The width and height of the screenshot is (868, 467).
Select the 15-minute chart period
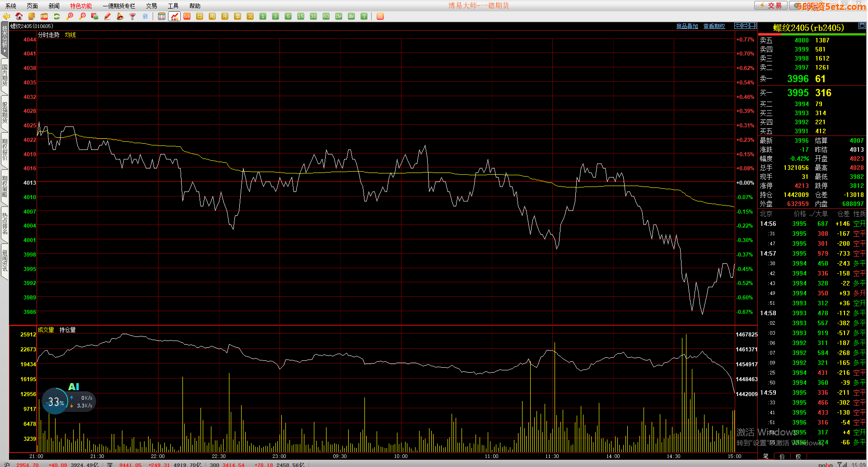pyautogui.click(x=301, y=16)
